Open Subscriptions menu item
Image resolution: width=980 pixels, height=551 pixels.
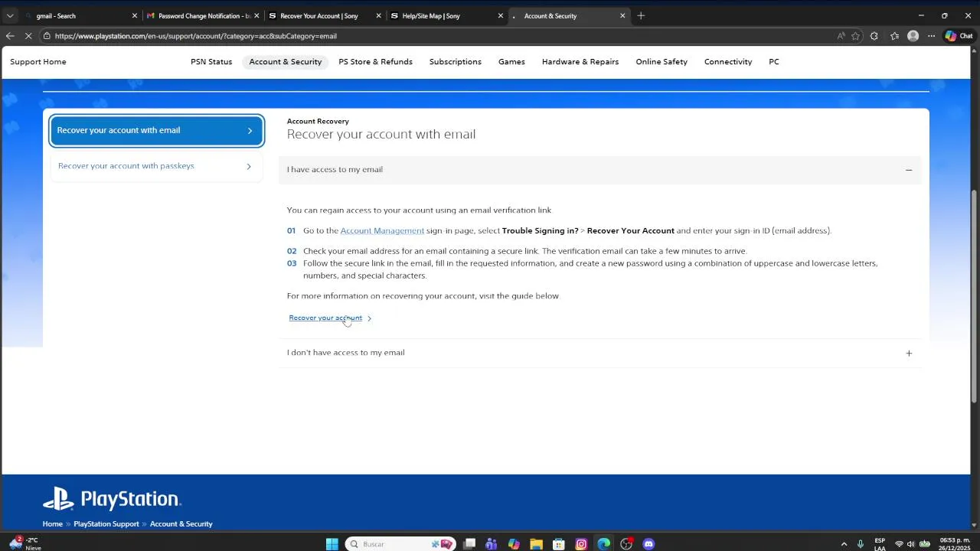[456, 62]
